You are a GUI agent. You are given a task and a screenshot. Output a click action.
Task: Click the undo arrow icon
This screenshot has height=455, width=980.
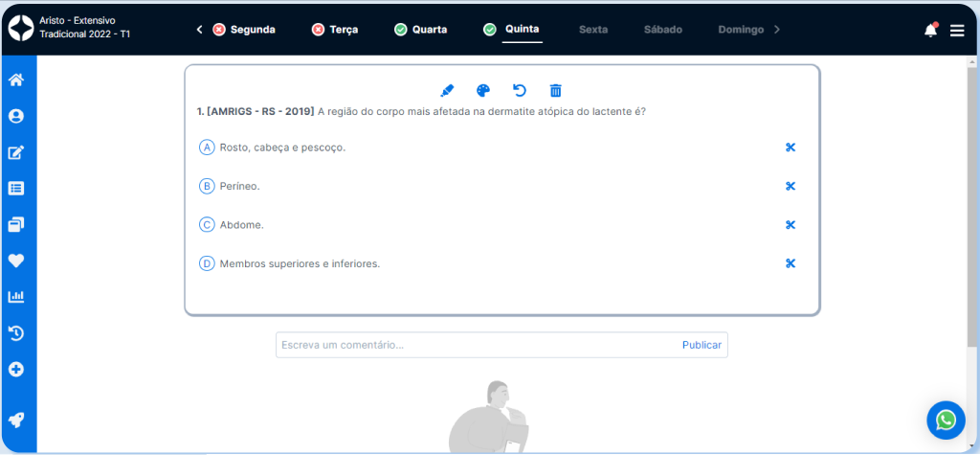[520, 90]
